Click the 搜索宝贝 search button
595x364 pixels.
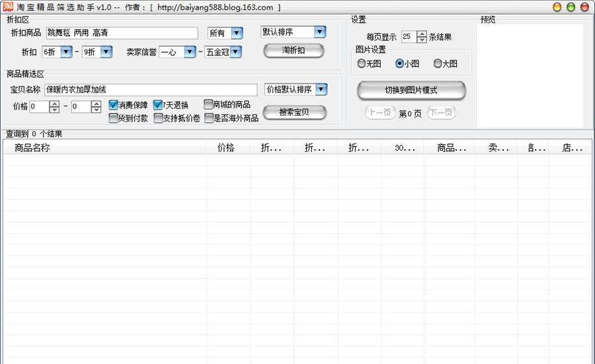coord(294,112)
